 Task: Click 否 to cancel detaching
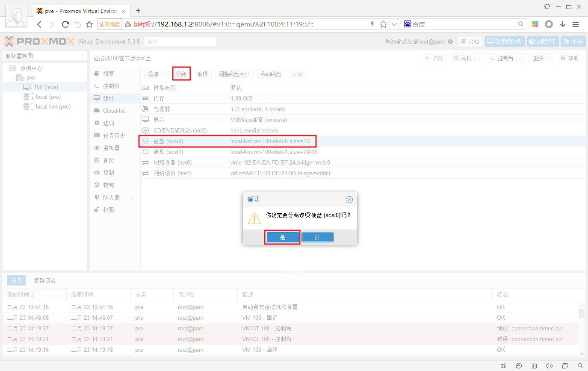pos(317,237)
